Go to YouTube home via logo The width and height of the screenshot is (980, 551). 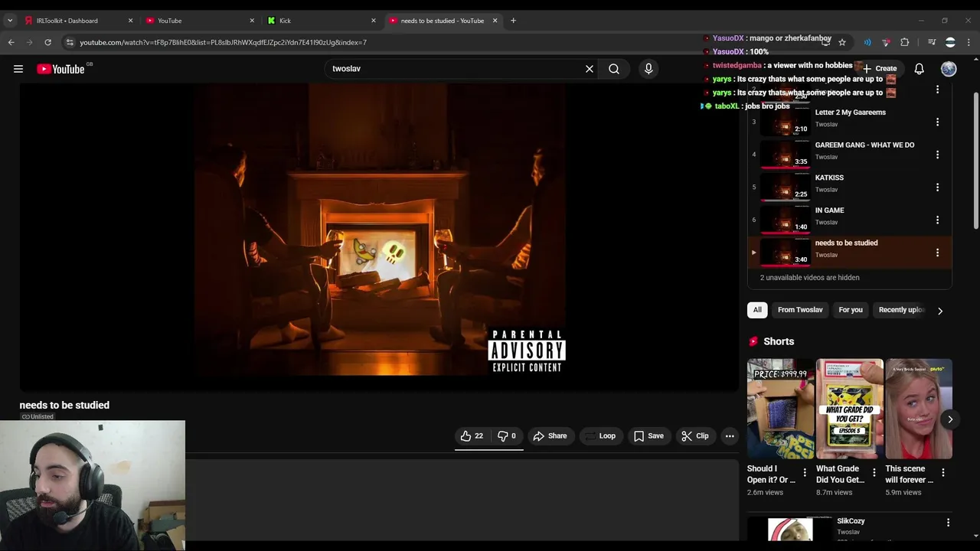pyautogui.click(x=61, y=69)
